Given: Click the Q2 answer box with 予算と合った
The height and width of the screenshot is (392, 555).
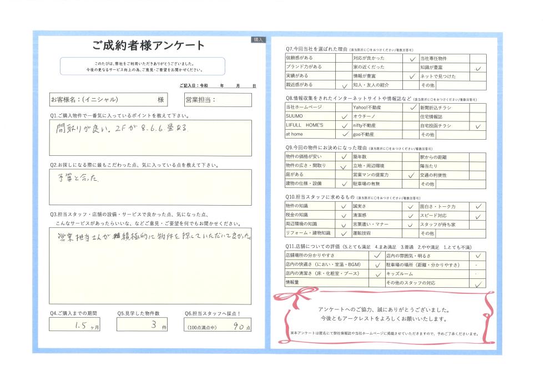Looking at the screenshot, I should coord(150,187).
